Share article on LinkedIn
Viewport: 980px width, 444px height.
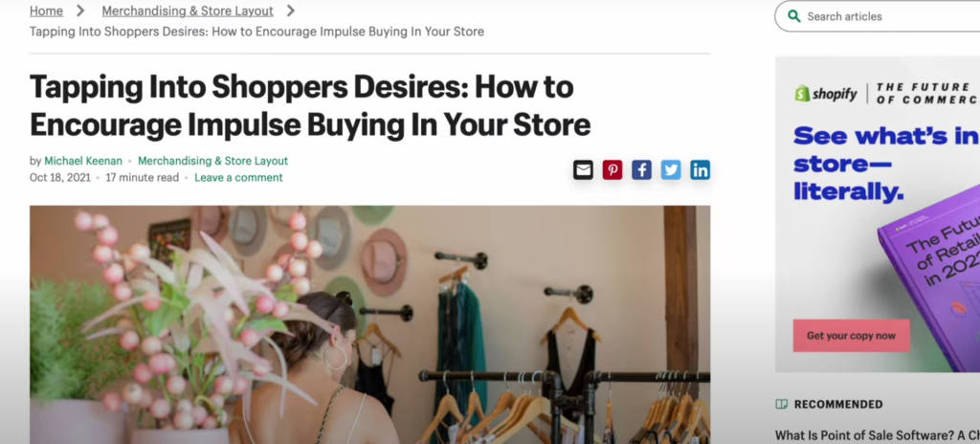point(700,169)
